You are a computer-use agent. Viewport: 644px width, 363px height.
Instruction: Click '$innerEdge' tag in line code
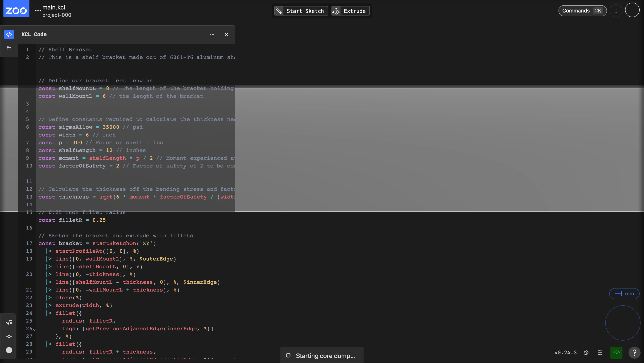click(x=200, y=282)
